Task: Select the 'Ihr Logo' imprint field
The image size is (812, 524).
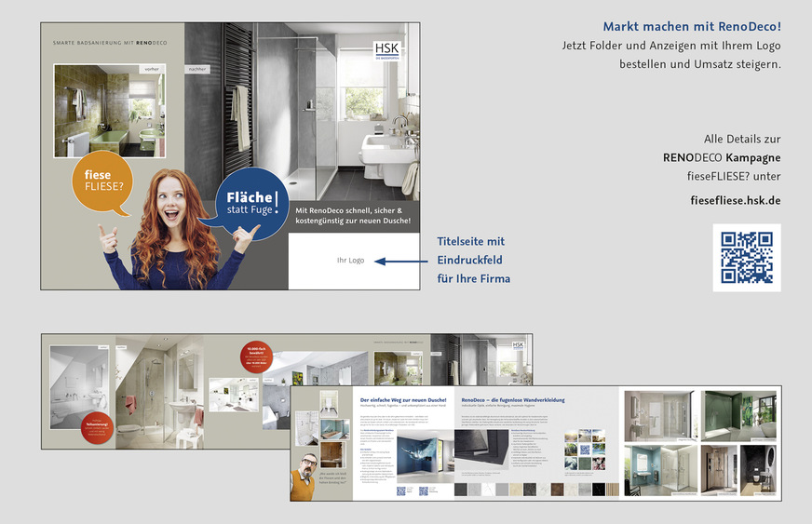Action: 354,261
